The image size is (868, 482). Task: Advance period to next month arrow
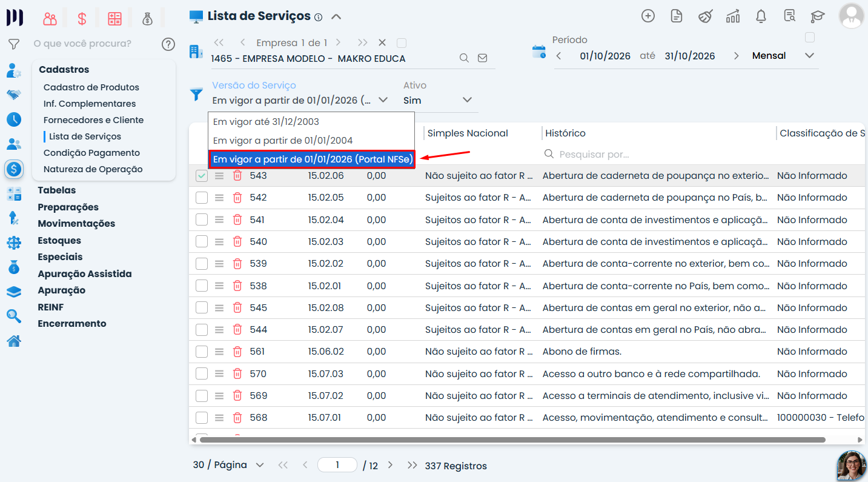(x=737, y=56)
